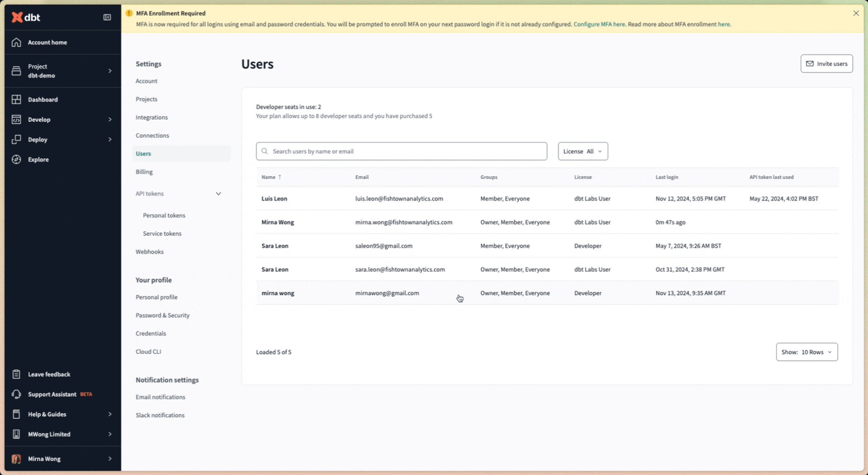Collapse the API tokens section
The image size is (868, 475).
pyautogui.click(x=218, y=193)
